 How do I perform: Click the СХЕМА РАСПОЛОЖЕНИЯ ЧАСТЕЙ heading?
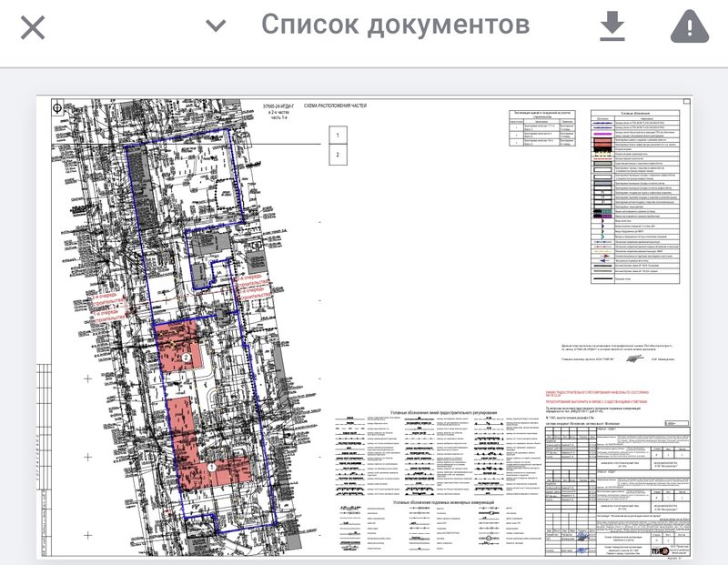click(x=335, y=106)
